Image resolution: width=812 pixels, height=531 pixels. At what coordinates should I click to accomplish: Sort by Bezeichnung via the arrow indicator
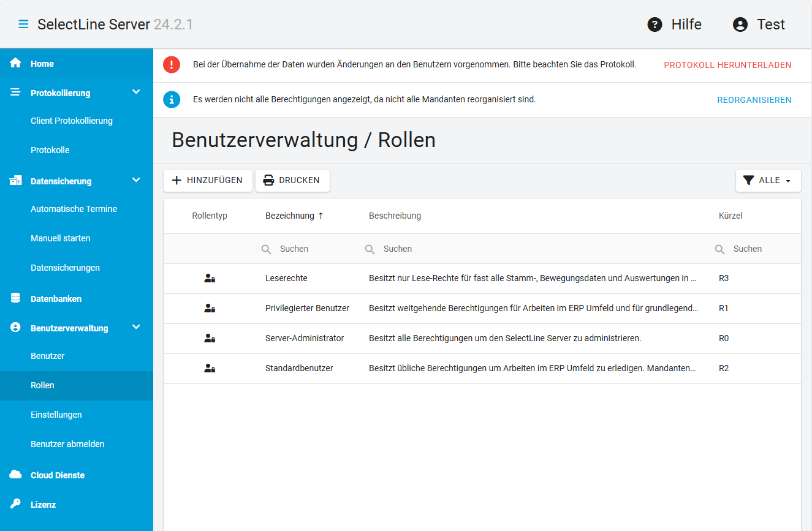pyautogui.click(x=321, y=216)
